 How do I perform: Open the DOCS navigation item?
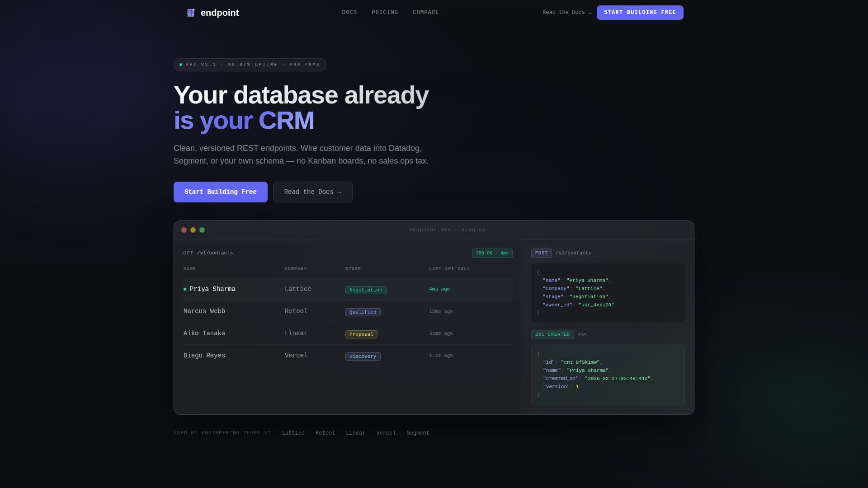[349, 12]
